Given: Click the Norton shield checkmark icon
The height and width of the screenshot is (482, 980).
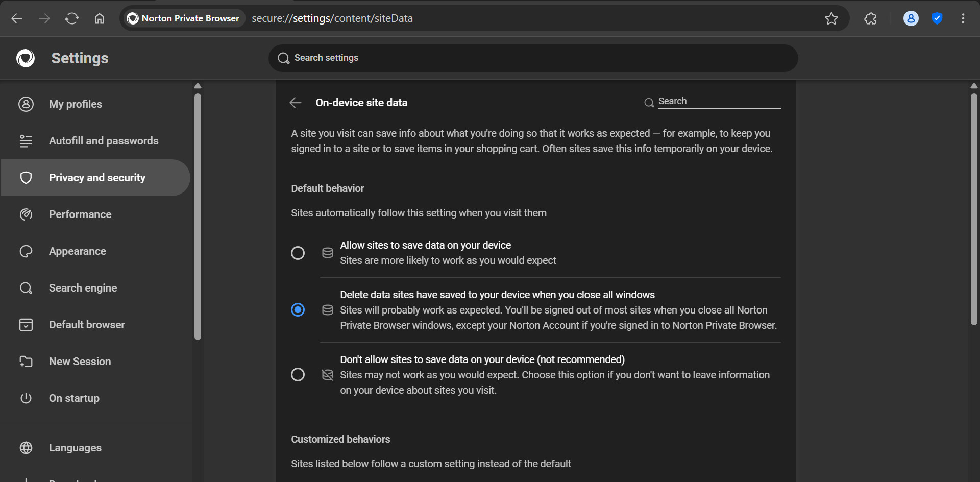Looking at the screenshot, I should pyautogui.click(x=937, y=18).
